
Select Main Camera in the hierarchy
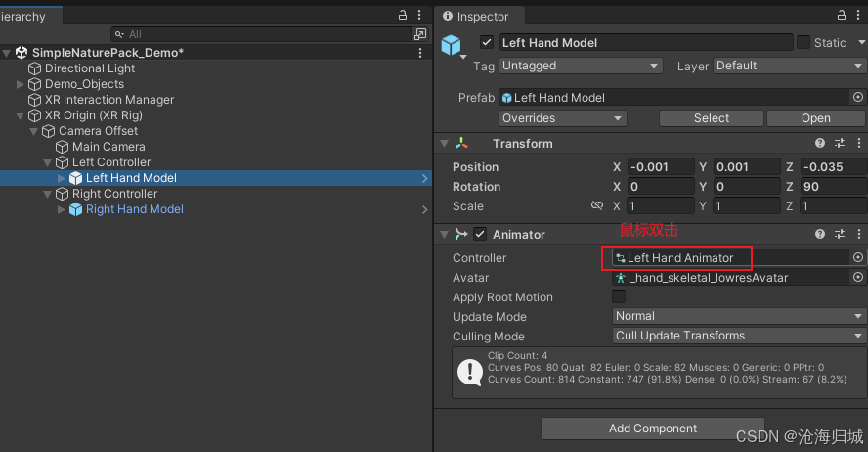tap(108, 147)
